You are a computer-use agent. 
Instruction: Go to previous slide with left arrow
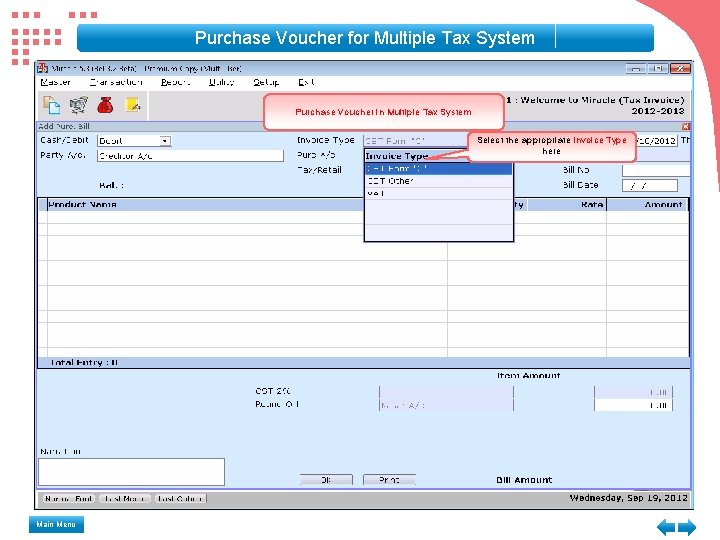coord(666,527)
